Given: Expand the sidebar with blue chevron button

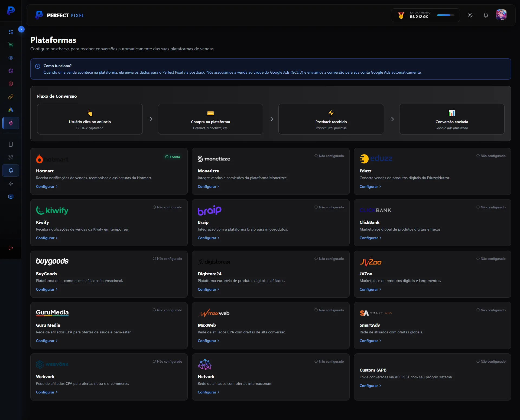Looking at the screenshot, I should click(21, 29).
